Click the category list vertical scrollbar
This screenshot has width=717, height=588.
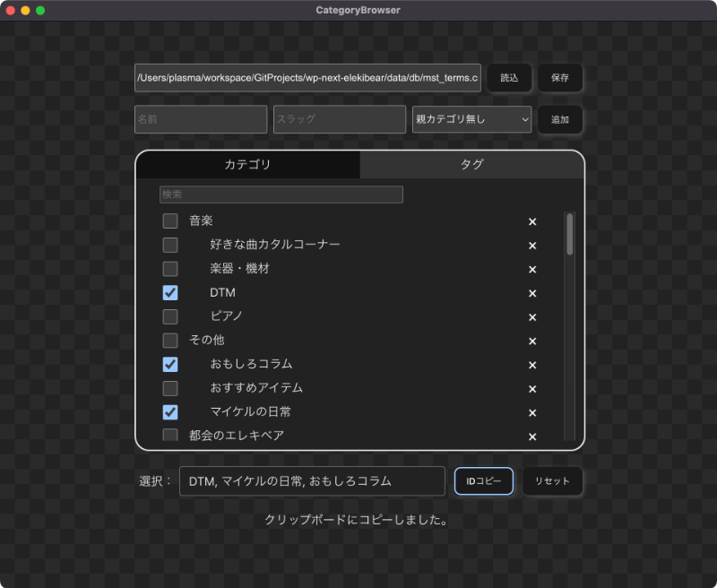point(570,235)
